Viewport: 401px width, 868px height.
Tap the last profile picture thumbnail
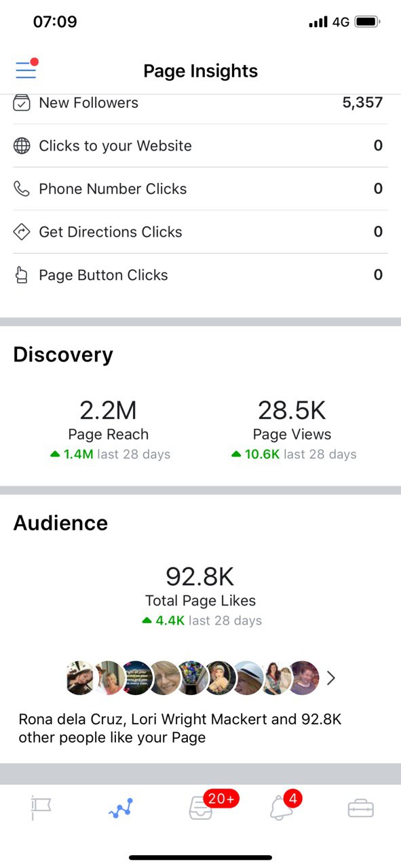[303, 677]
